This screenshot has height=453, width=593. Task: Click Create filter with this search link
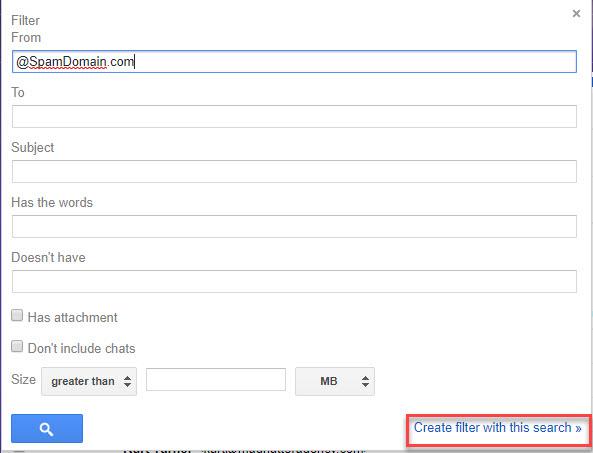point(497,427)
